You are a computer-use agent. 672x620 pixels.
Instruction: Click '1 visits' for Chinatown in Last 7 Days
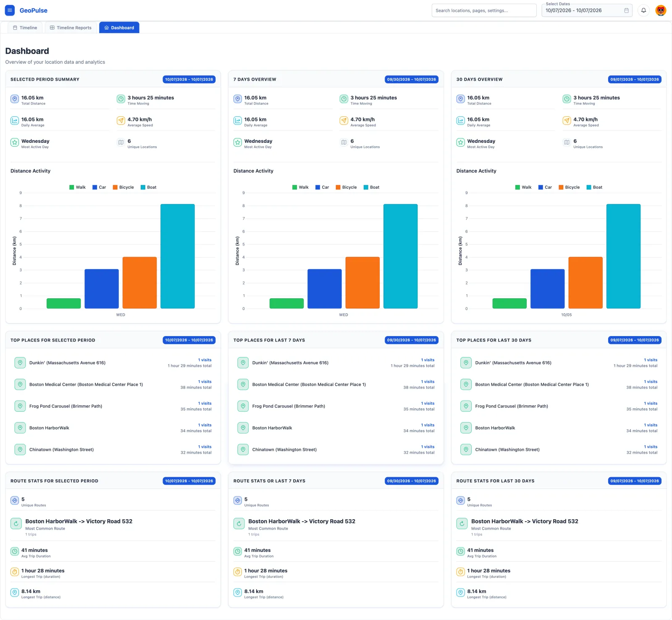[428, 447]
